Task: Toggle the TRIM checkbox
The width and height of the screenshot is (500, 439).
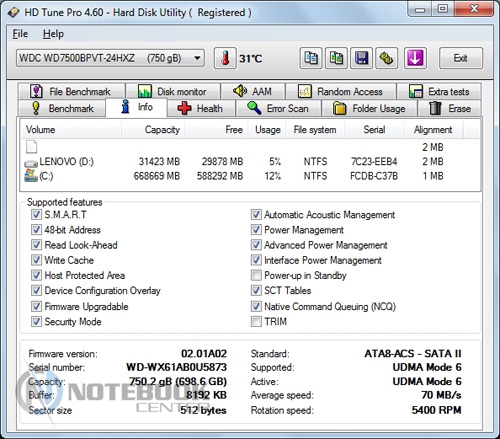Action: pos(256,321)
